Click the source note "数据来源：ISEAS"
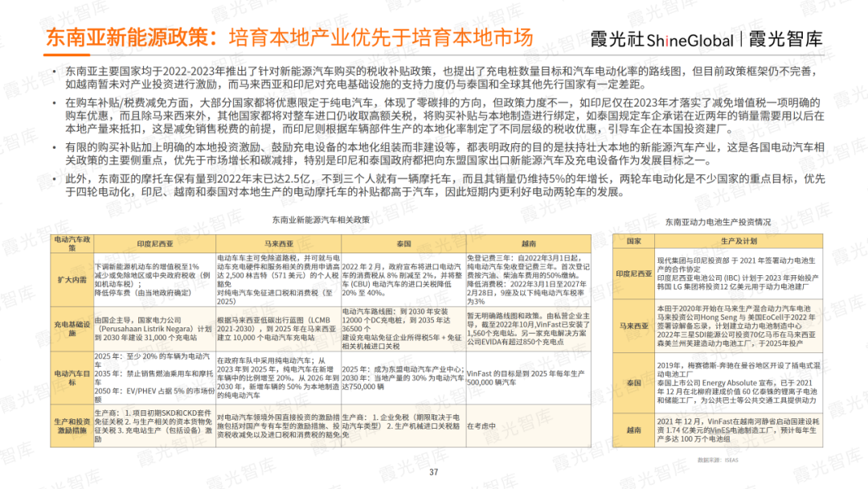The image size is (868, 489). tap(718, 460)
